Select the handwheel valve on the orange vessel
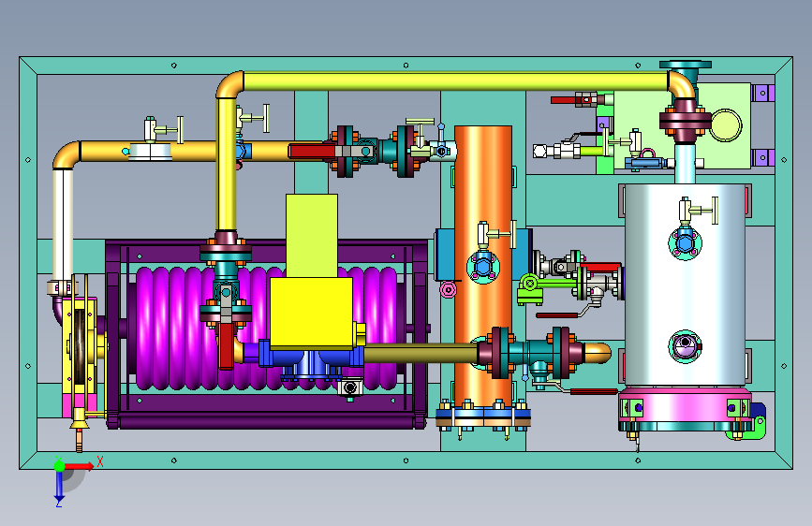Viewport: 812px width, 526px height. (x=496, y=235)
